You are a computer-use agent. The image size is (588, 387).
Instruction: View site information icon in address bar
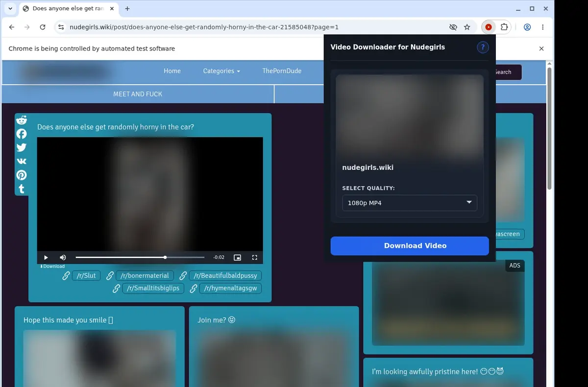coord(61,27)
